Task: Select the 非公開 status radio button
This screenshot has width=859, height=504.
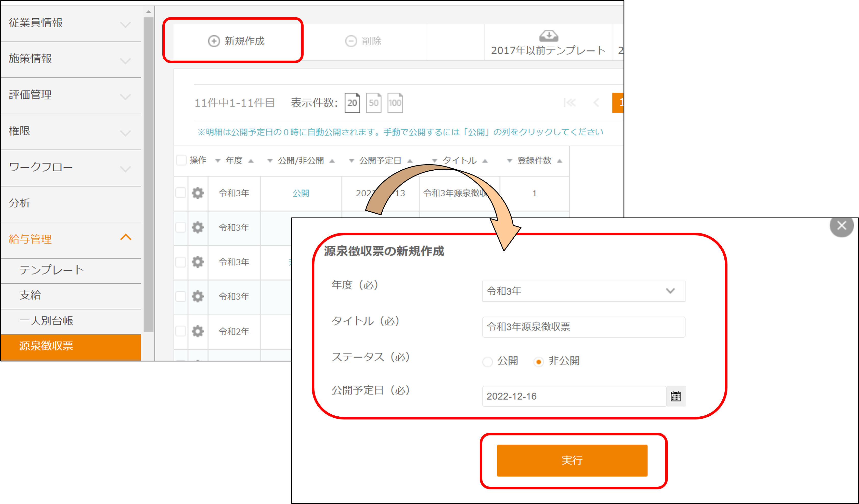Action: (x=539, y=362)
